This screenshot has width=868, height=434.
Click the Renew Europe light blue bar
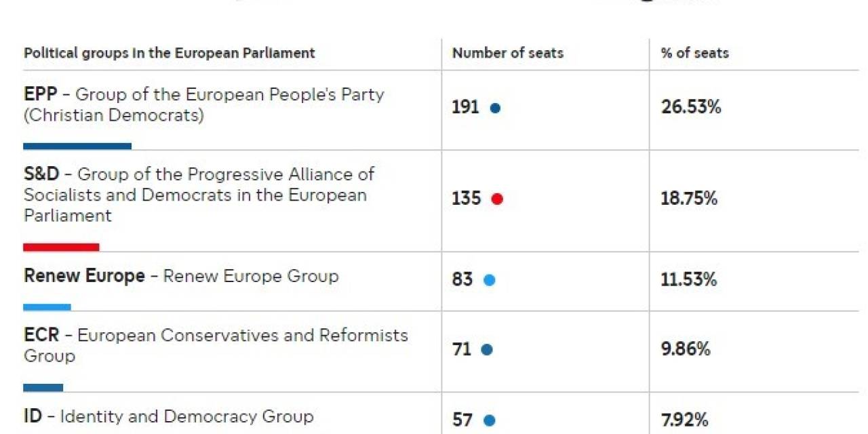(47, 307)
